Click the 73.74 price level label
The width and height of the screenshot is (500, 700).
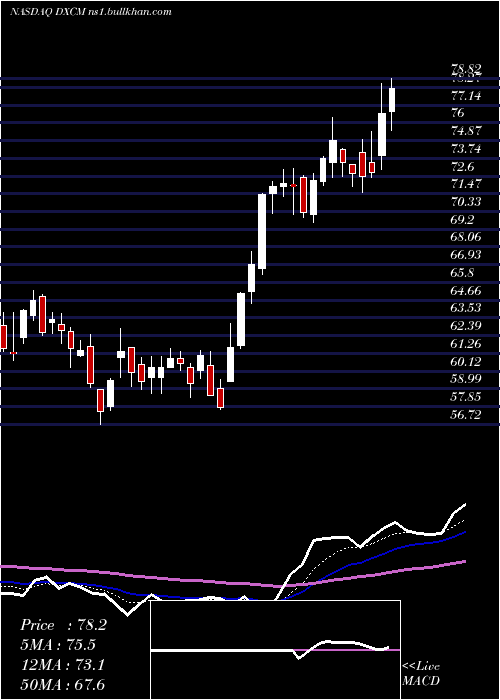click(467, 149)
